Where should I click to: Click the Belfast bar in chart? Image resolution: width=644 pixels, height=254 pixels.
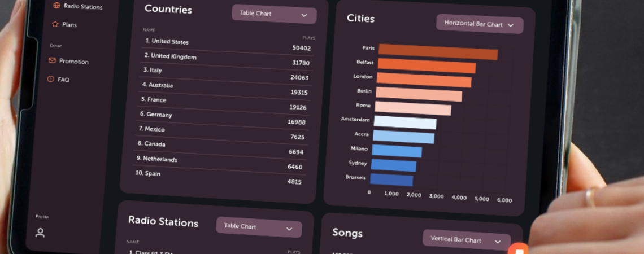click(x=427, y=65)
